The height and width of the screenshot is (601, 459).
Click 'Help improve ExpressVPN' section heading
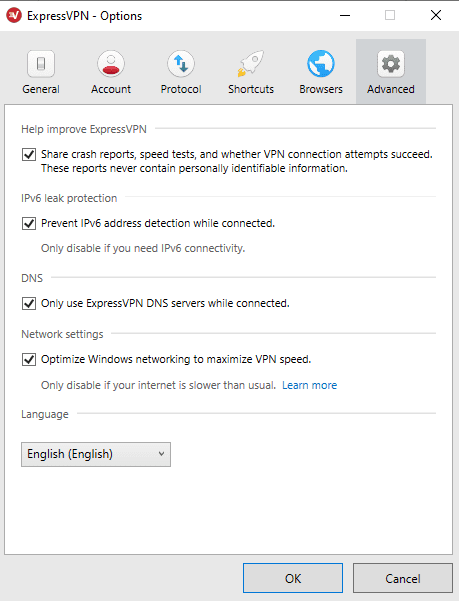(84, 129)
